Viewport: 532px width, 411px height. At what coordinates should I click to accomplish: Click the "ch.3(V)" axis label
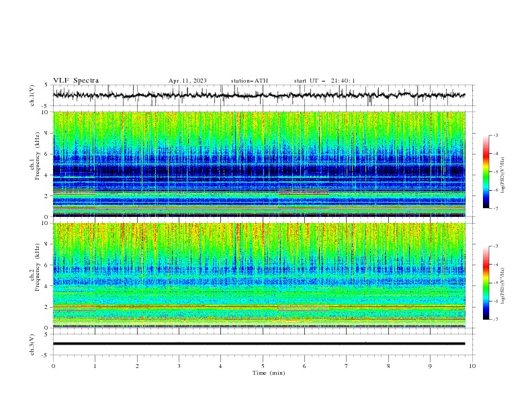pyautogui.click(x=32, y=345)
